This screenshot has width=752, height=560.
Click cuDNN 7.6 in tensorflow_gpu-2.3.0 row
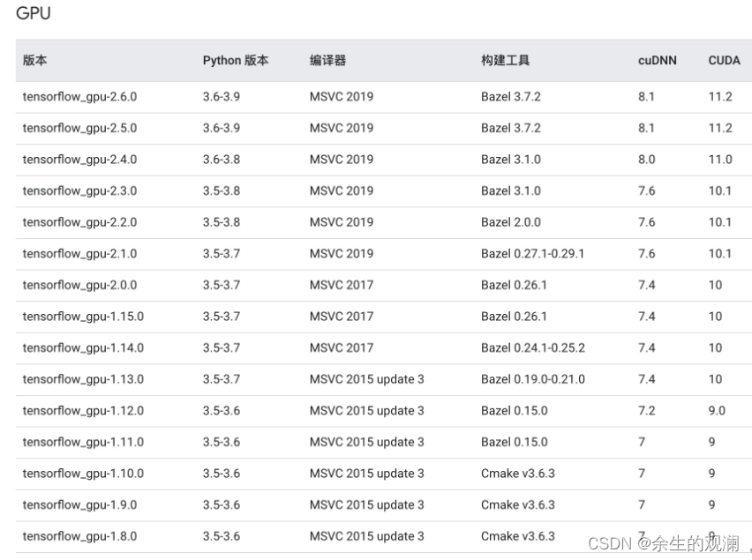pos(646,191)
